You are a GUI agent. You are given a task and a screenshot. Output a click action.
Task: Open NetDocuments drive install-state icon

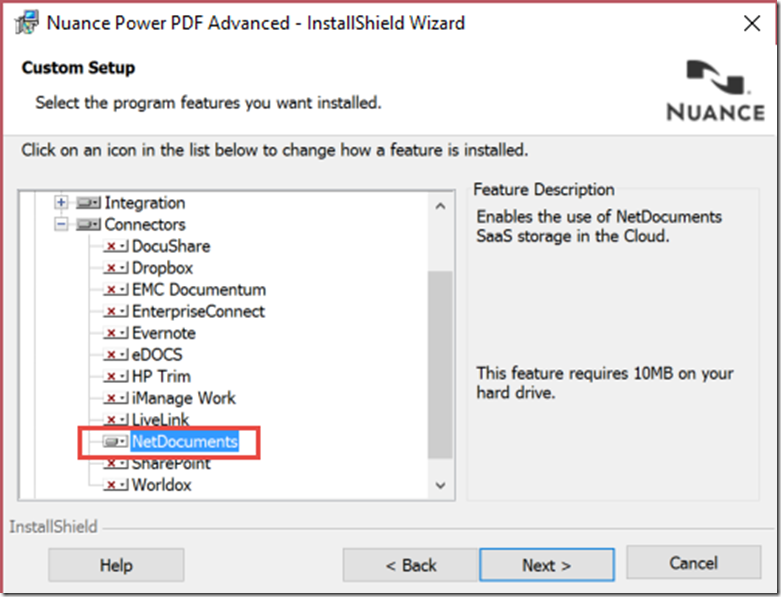point(115,442)
